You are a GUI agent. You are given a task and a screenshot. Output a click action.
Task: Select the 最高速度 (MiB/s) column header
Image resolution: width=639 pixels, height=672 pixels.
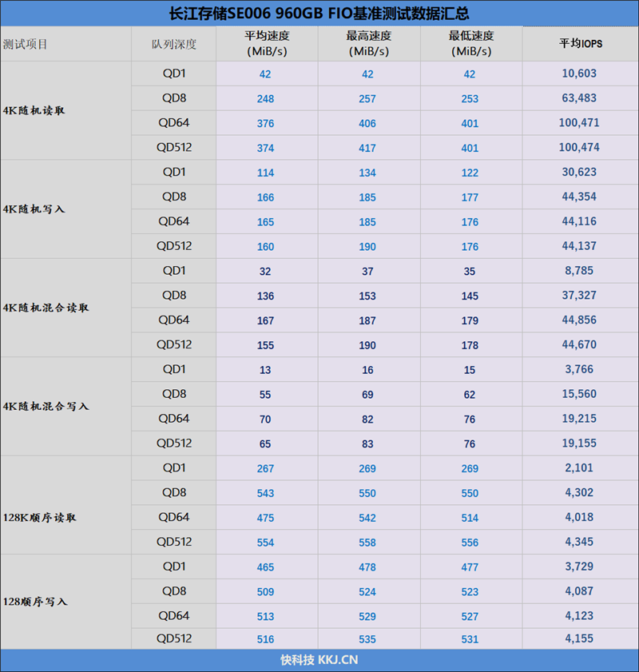click(369, 44)
